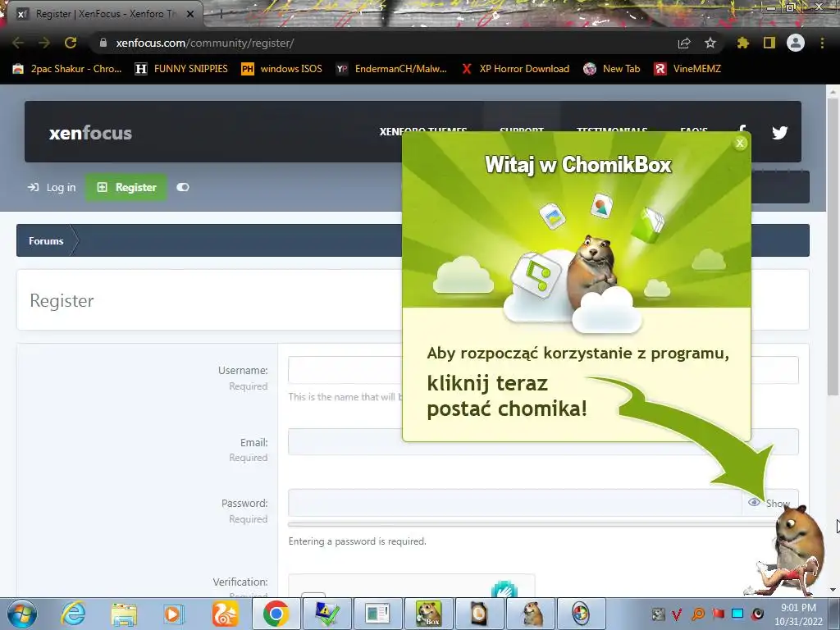Click the Log in link

[x=52, y=188]
